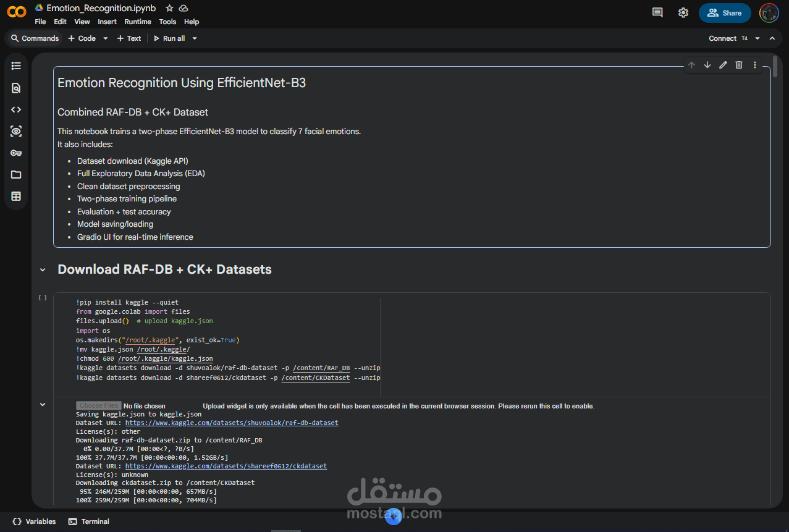
Task: Click the !pip install kaggle line
Action: tap(127, 302)
